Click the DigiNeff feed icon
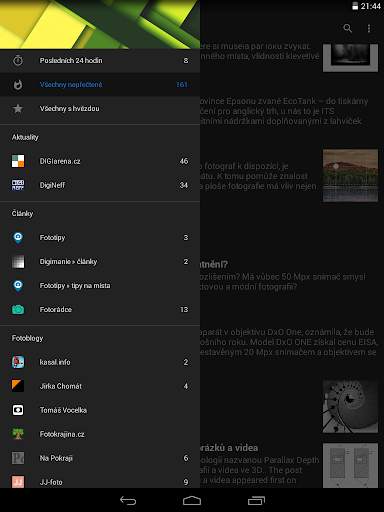Viewport: 384px width, 512px height. 18,185
